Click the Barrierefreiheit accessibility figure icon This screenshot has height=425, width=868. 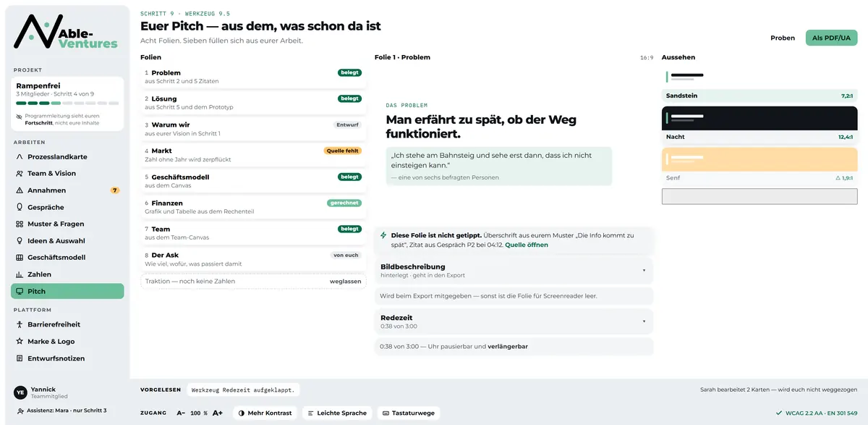click(20, 324)
